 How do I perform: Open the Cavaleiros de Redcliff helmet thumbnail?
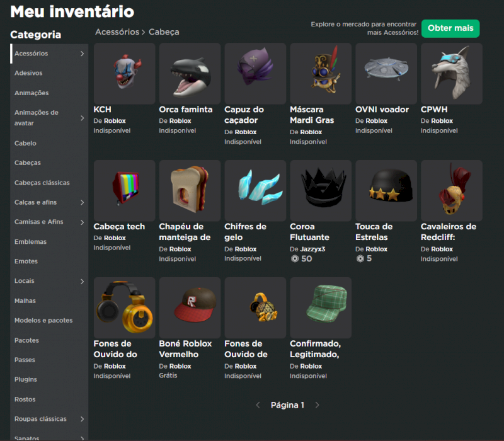pos(452,190)
